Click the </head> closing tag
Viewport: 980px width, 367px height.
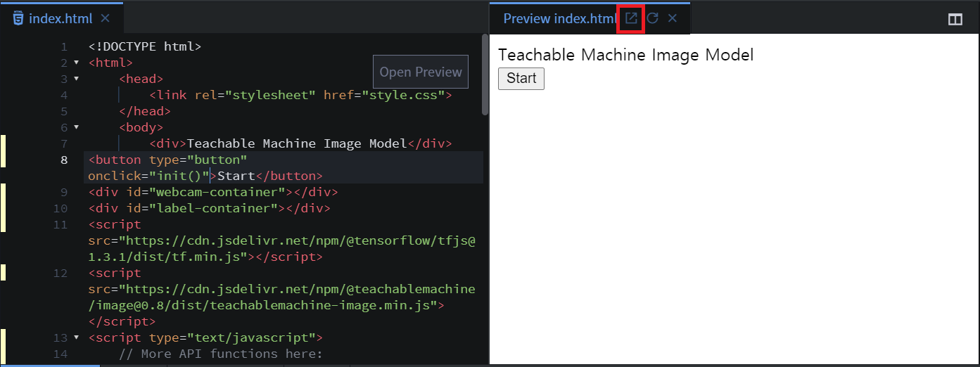click(145, 111)
